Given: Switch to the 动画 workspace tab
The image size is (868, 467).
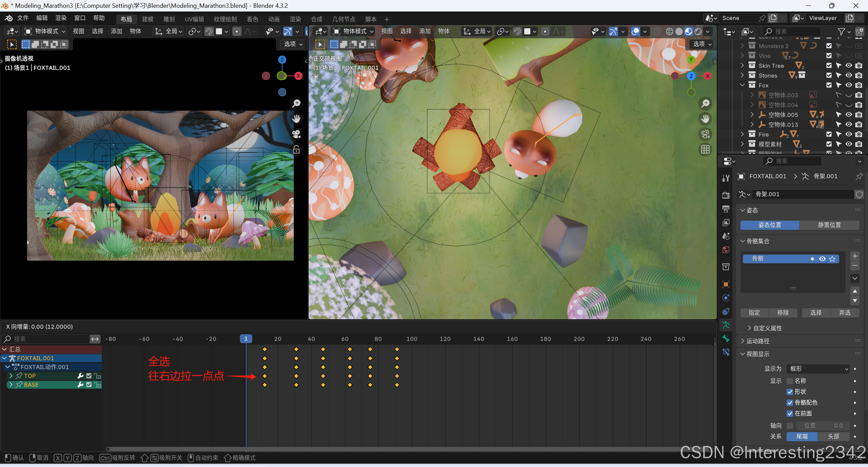Looking at the screenshot, I should [x=274, y=19].
